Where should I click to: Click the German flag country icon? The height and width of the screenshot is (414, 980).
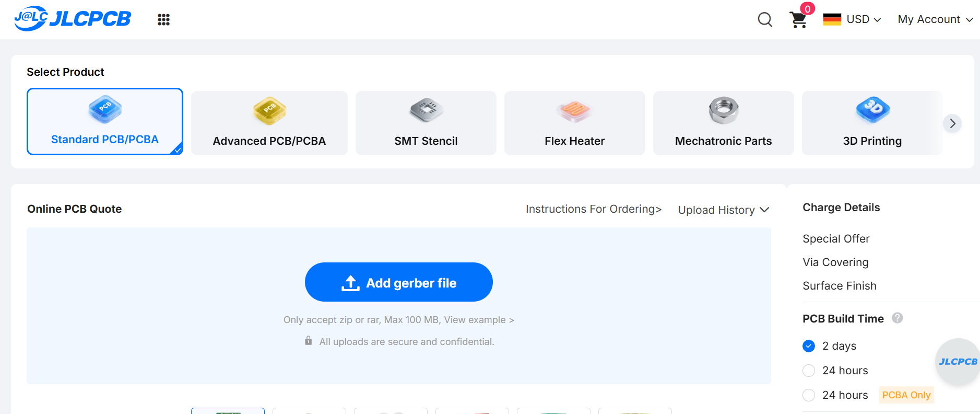[x=832, y=19]
